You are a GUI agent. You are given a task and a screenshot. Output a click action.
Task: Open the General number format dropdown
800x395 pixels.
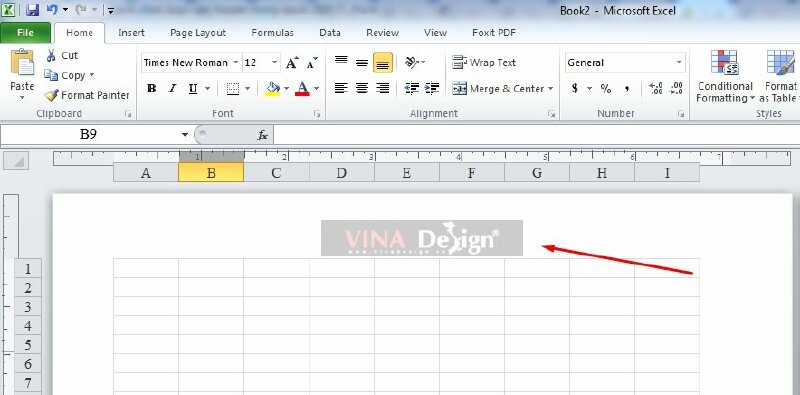[x=679, y=63]
